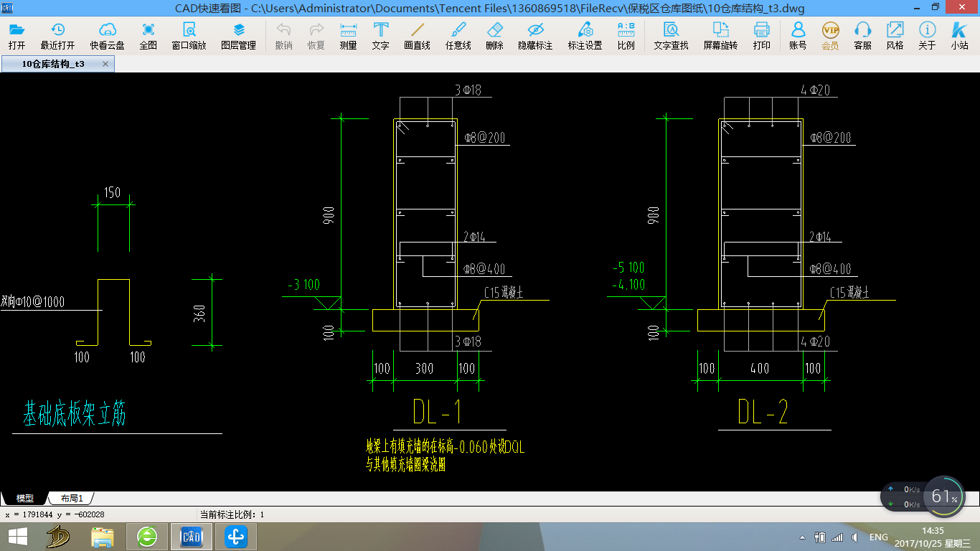Open the file explorer taskbar icon

(x=103, y=537)
